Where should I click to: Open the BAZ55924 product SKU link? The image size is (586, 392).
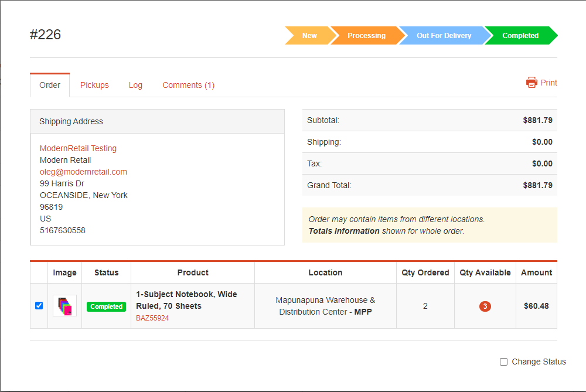(x=152, y=318)
